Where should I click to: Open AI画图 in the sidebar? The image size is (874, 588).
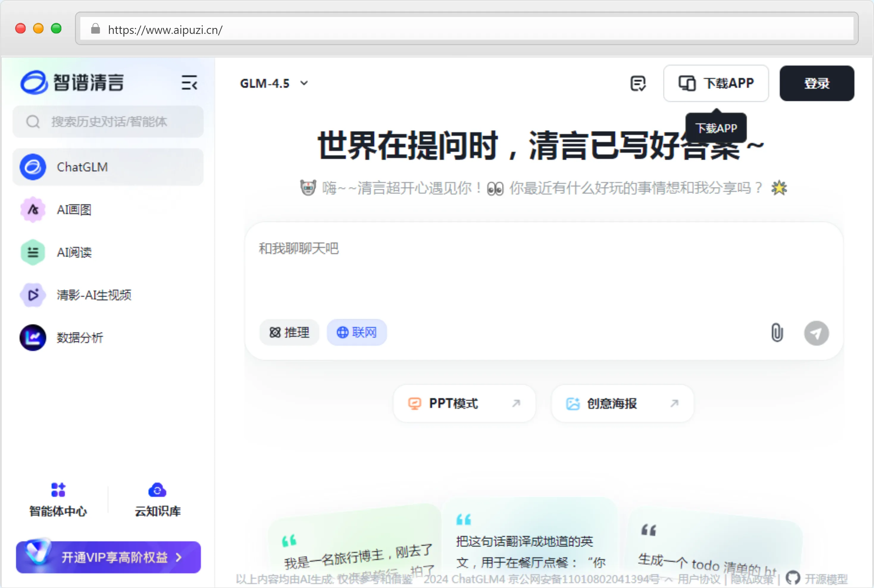(x=108, y=210)
